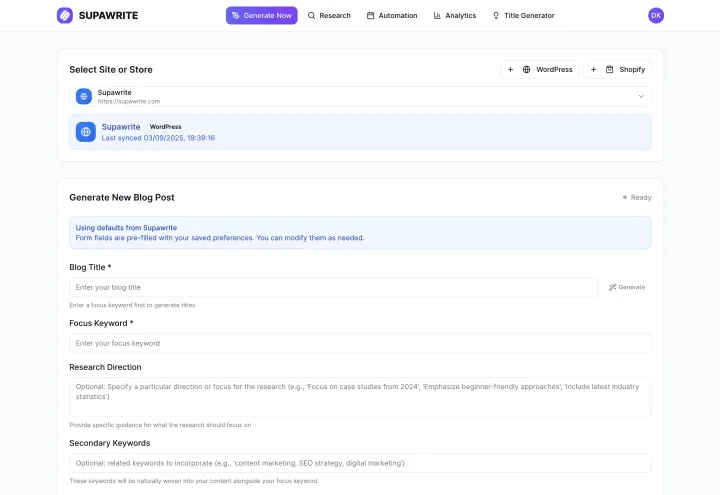Add a WordPress site
The image size is (720, 495).
click(x=540, y=69)
